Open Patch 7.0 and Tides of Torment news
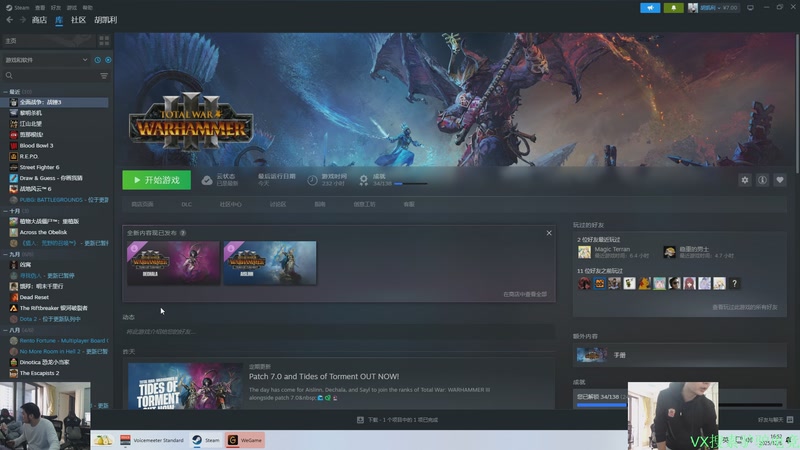The width and height of the screenshot is (800, 450). click(324, 377)
